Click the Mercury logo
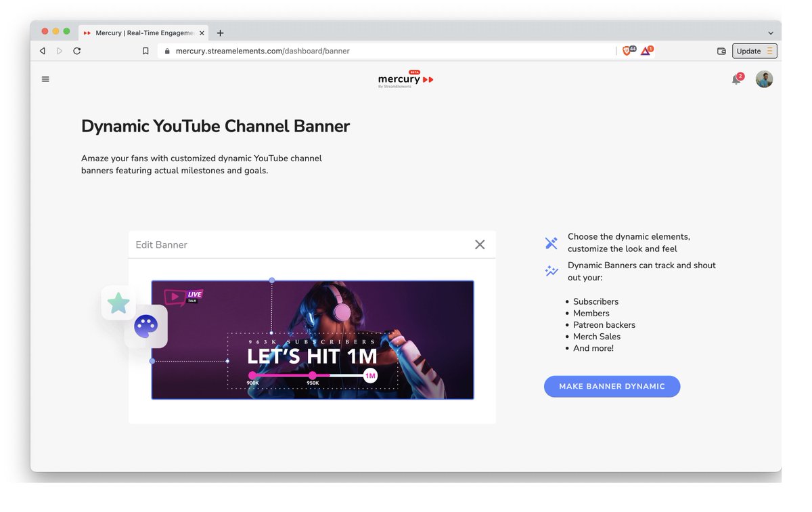 (405, 79)
